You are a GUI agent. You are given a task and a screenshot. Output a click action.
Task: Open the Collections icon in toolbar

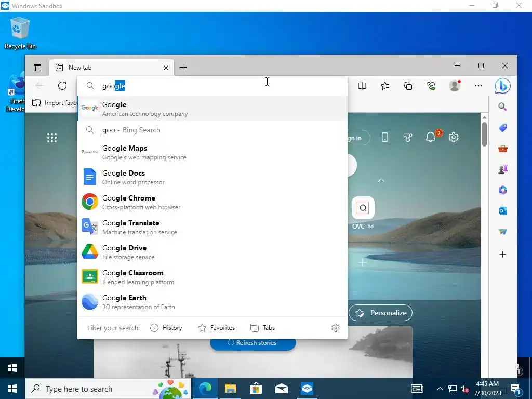pos(408,86)
